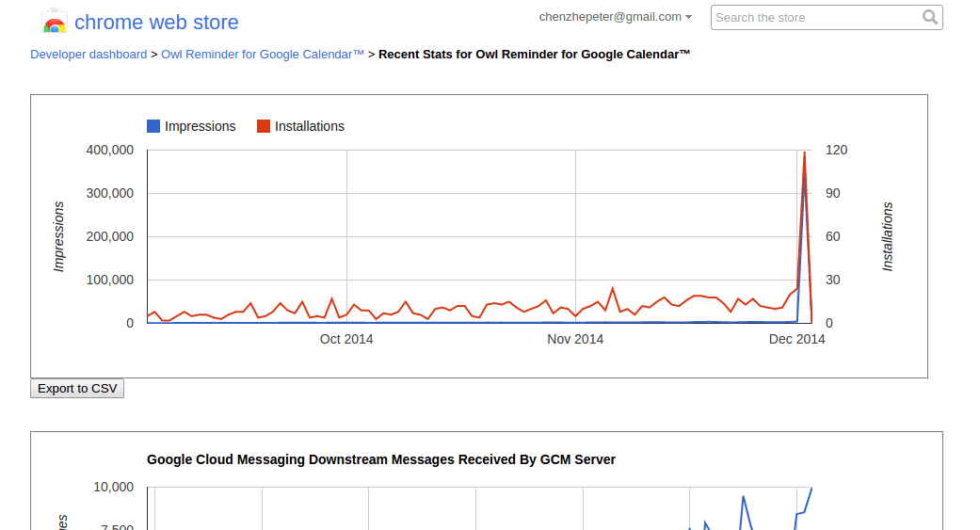The image size is (980, 530).
Task: Click the Oct 2014 axis label
Action: click(x=346, y=339)
